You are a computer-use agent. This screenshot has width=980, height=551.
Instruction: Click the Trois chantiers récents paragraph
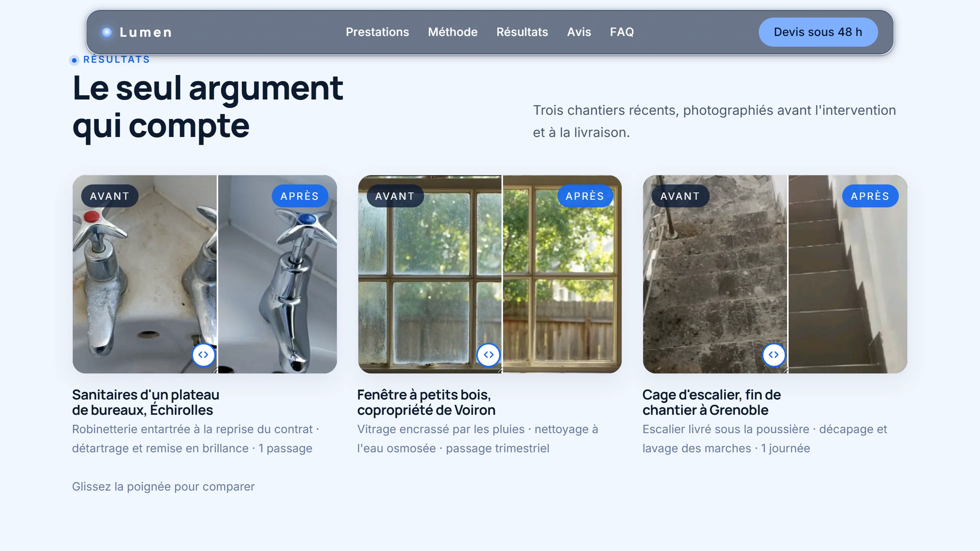click(x=714, y=121)
